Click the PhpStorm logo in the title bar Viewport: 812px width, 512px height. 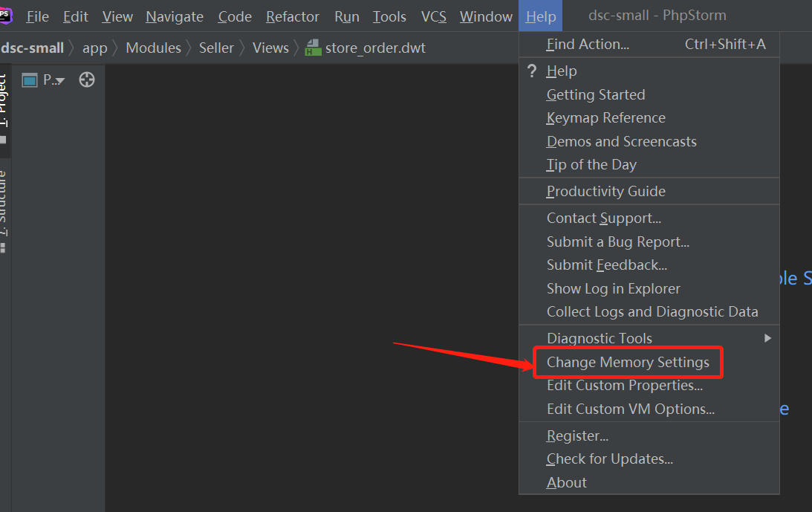click(x=7, y=15)
